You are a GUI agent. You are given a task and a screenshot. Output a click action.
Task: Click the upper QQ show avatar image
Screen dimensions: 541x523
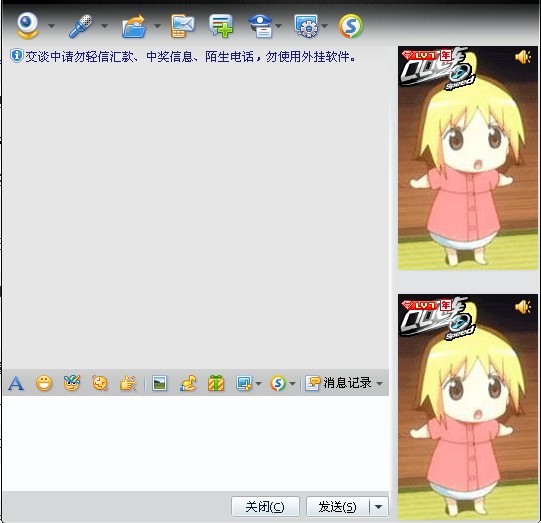[x=468, y=158]
